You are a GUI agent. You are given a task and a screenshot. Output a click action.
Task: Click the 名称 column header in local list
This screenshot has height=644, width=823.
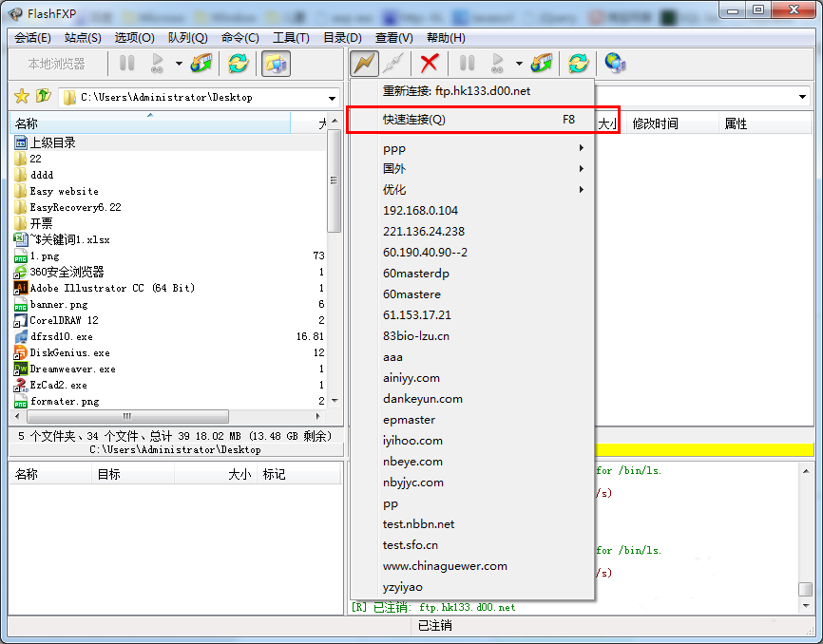(x=27, y=123)
